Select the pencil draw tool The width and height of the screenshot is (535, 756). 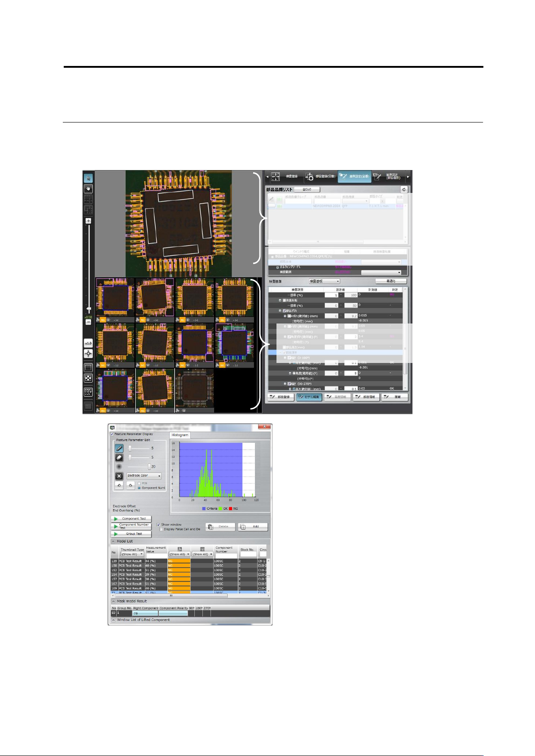(x=119, y=448)
